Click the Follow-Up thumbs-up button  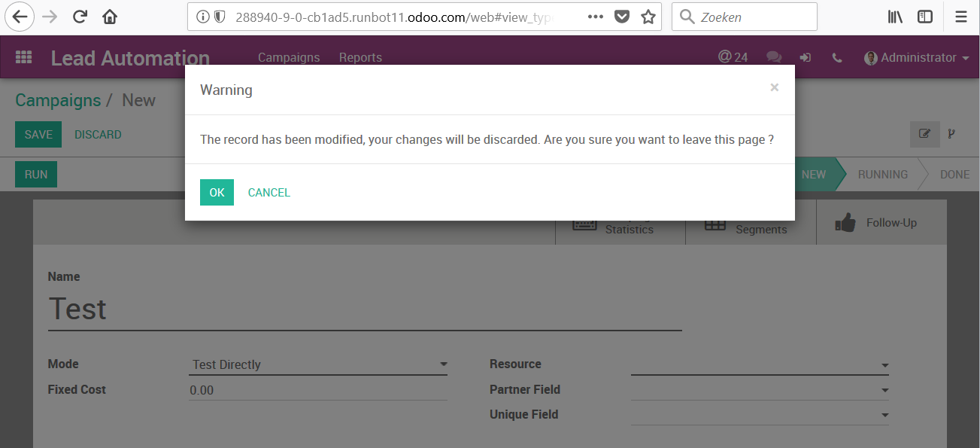tap(881, 223)
